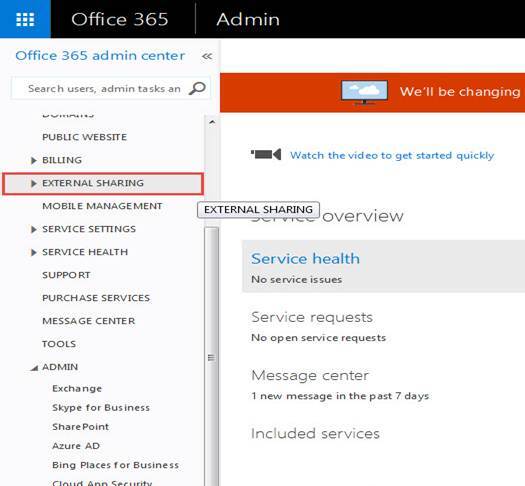
Task: Click the navigation scrollbar up arrow
Action: [x=212, y=122]
